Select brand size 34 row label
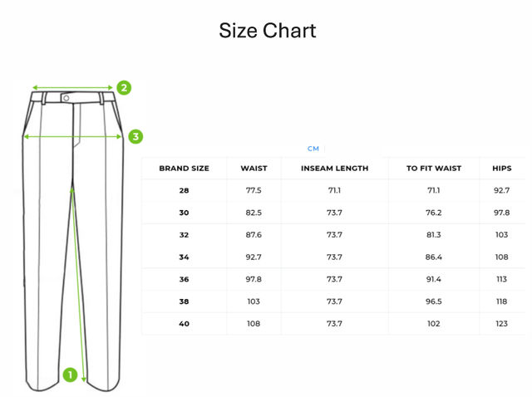Viewport: 532px width, 397px height. pyautogui.click(x=184, y=257)
